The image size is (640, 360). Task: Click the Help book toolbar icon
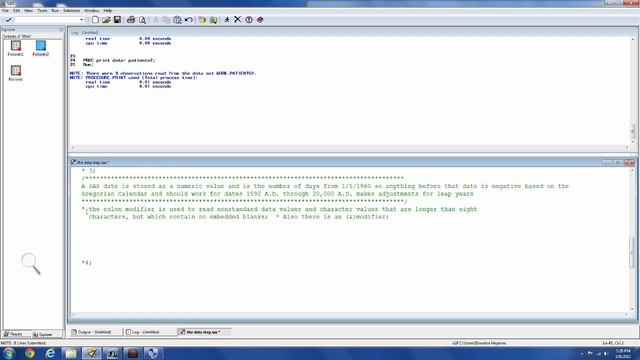click(x=260, y=20)
